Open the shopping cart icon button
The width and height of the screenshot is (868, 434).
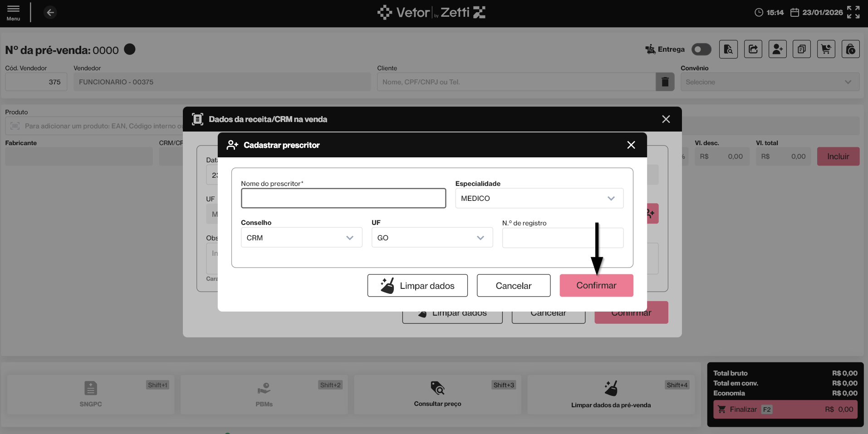(826, 49)
